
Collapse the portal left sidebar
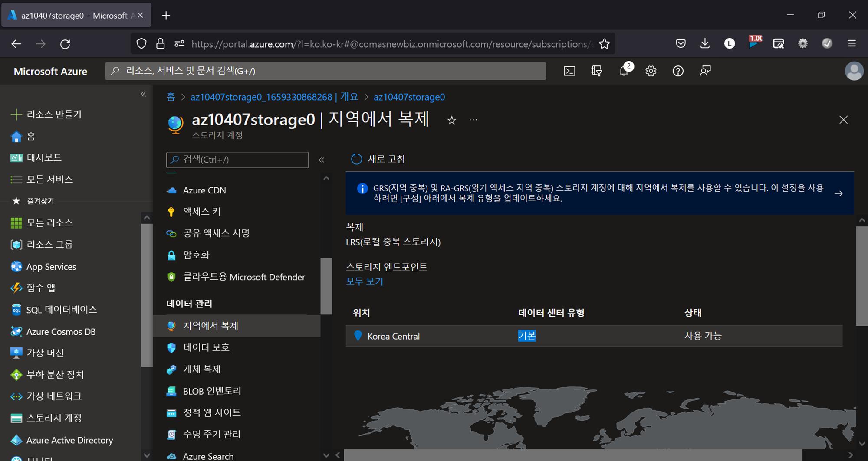143,94
